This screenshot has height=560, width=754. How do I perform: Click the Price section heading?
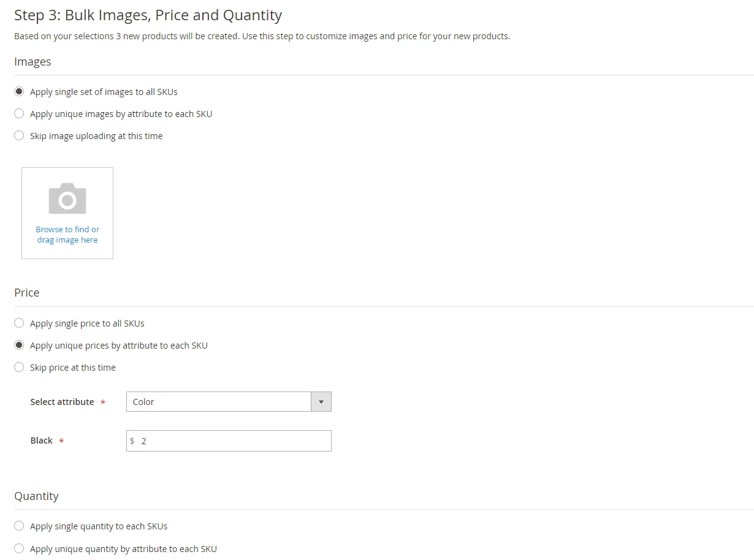(26, 292)
